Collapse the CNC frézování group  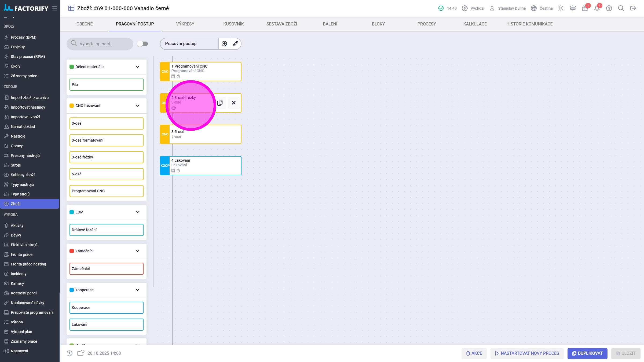click(138, 106)
